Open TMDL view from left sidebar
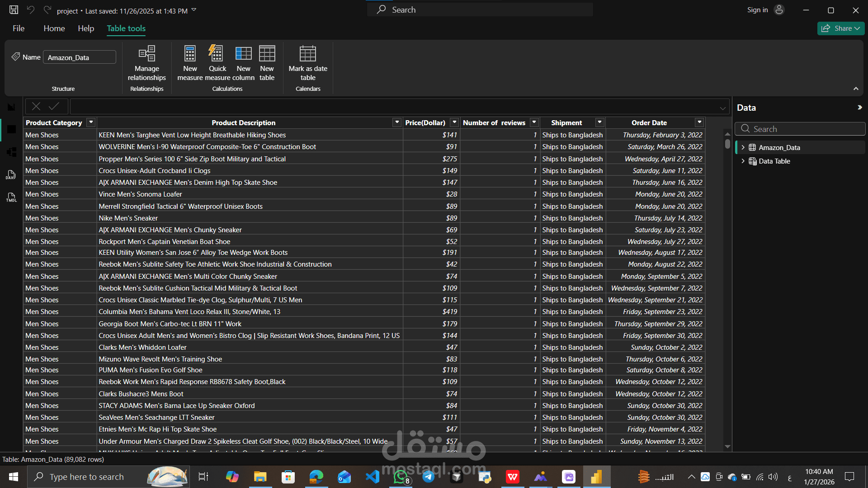This screenshot has height=488, width=868. coord(11,197)
